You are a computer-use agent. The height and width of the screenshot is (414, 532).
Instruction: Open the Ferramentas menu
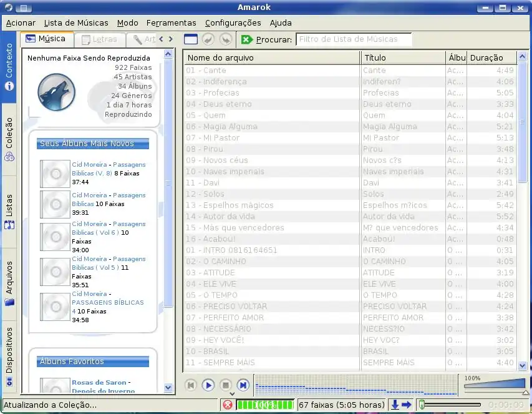171,22
